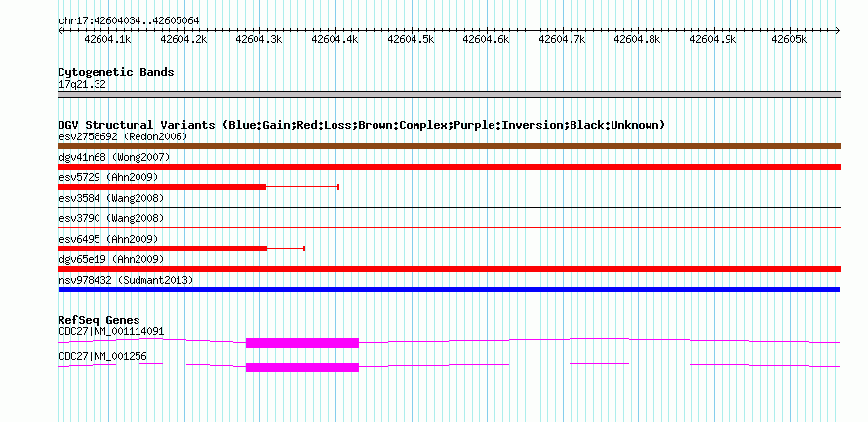Click the nsv978432 (Sudmant2013) label
The width and height of the screenshot is (868, 422).
point(126,280)
